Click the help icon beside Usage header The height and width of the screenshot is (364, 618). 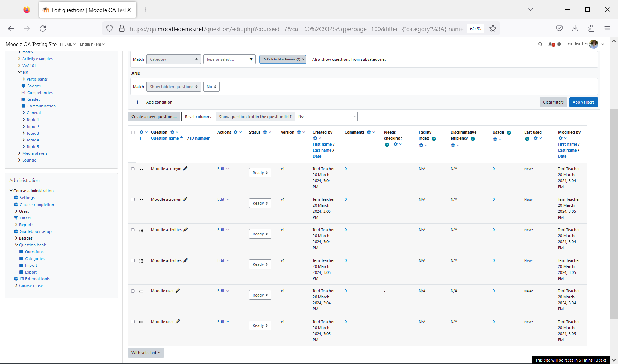(509, 133)
